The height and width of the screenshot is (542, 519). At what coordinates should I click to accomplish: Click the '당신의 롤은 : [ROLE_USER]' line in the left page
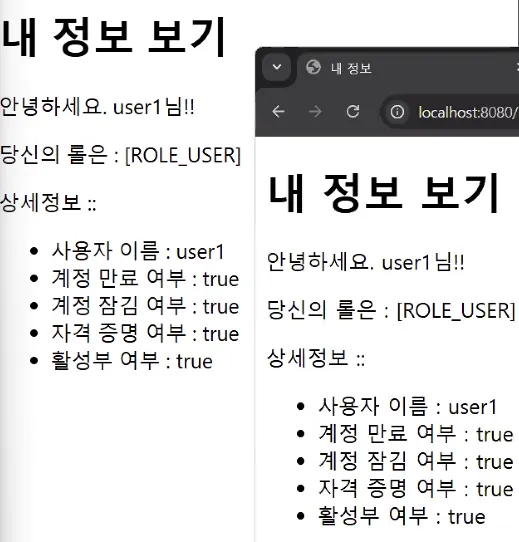point(120,155)
